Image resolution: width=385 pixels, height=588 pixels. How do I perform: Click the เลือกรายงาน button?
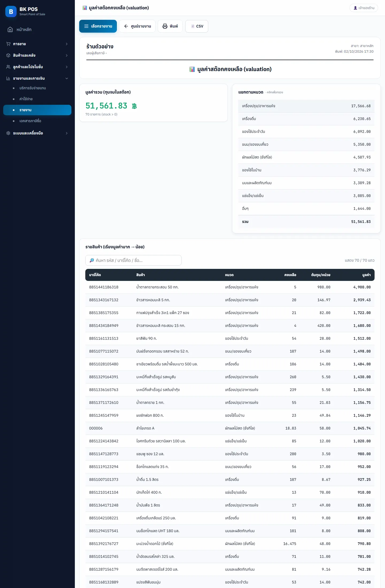click(98, 26)
